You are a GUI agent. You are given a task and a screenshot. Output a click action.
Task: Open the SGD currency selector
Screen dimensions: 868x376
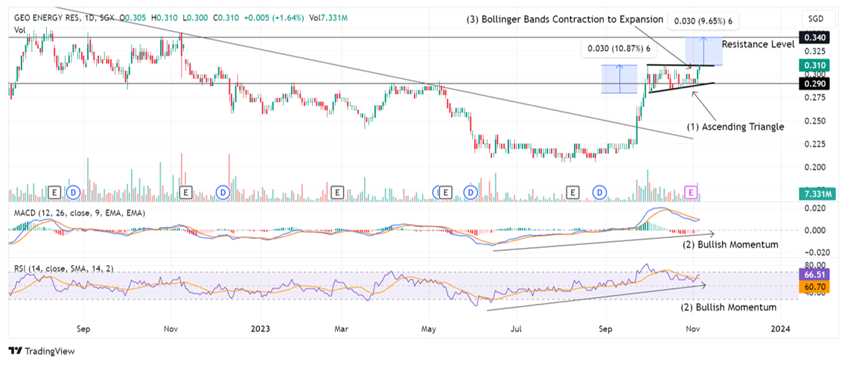(815, 19)
